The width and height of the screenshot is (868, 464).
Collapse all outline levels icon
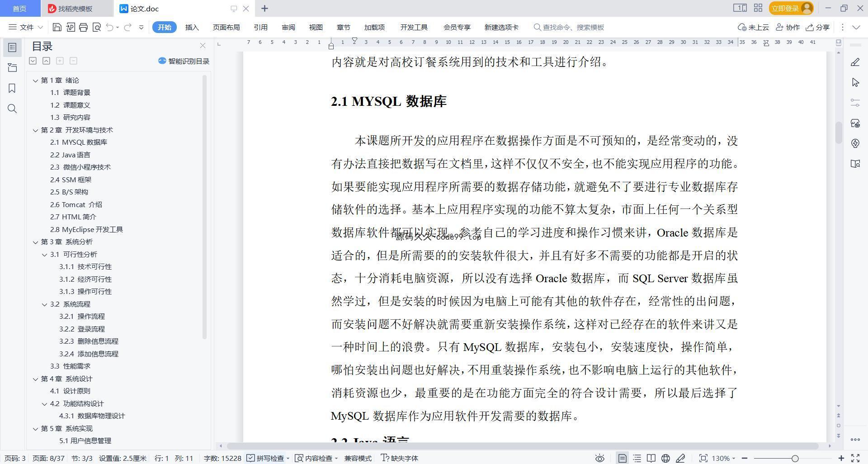tap(46, 61)
